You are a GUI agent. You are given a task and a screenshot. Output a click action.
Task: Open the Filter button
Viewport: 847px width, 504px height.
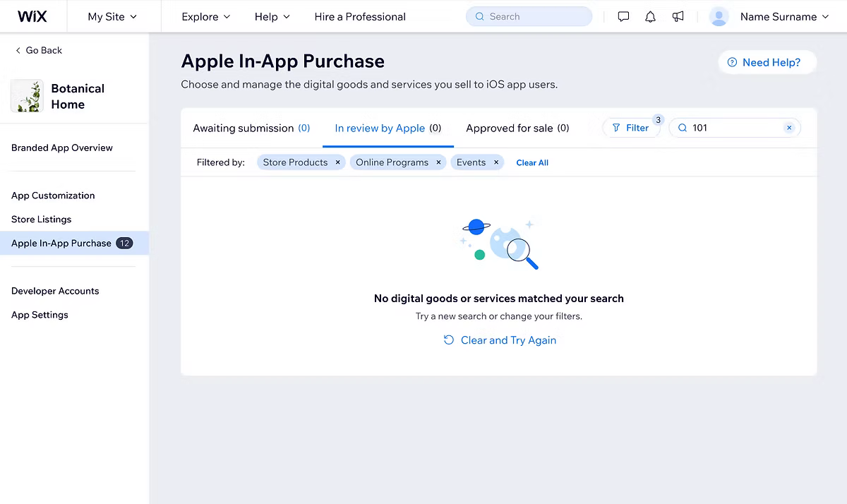click(x=631, y=128)
